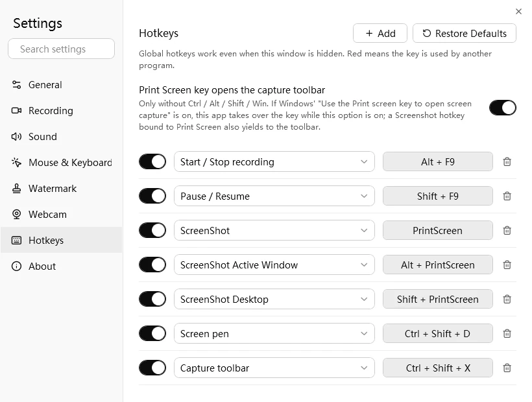
Task: Disable the ScreenShot Active Window hotkey
Action: pos(152,265)
